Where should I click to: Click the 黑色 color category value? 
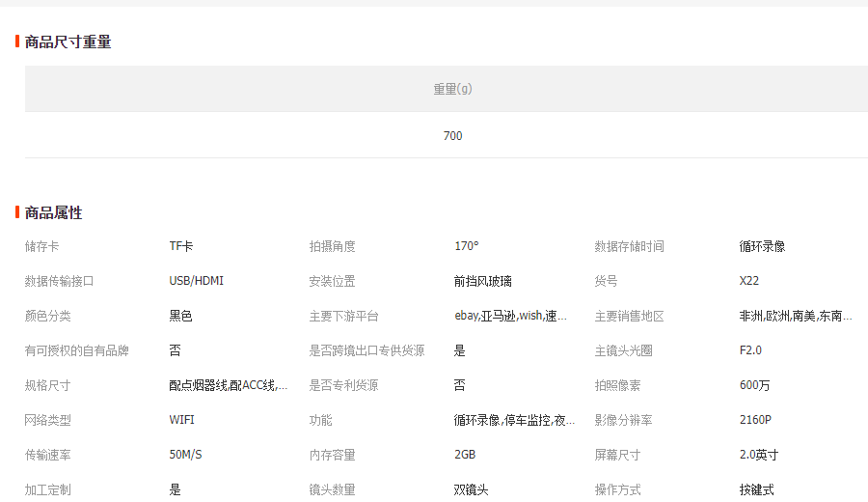tap(180, 316)
